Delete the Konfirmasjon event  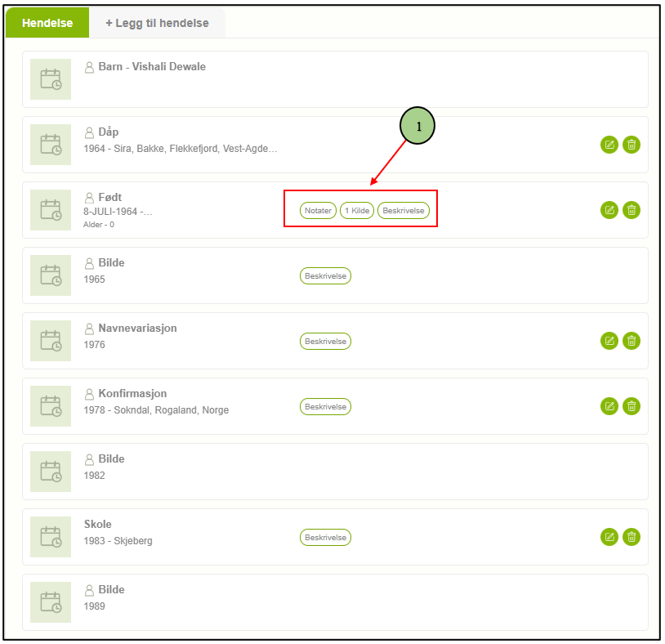[x=632, y=406]
